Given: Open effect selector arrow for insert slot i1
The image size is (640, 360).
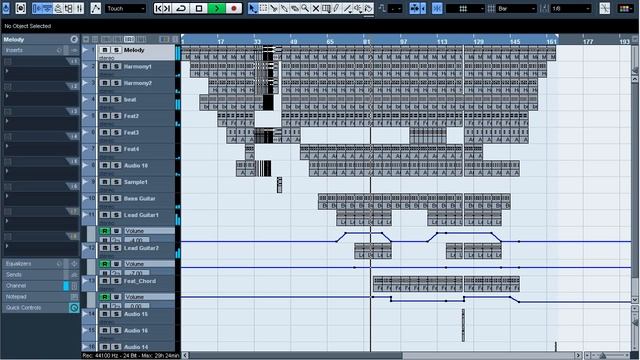Looking at the screenshot, I should pos(7,71).
